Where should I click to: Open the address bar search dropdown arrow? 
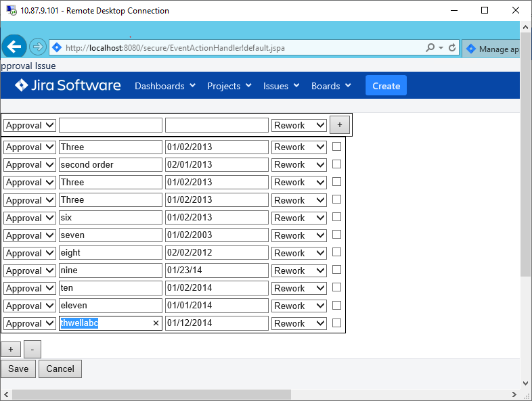[441, 48]
